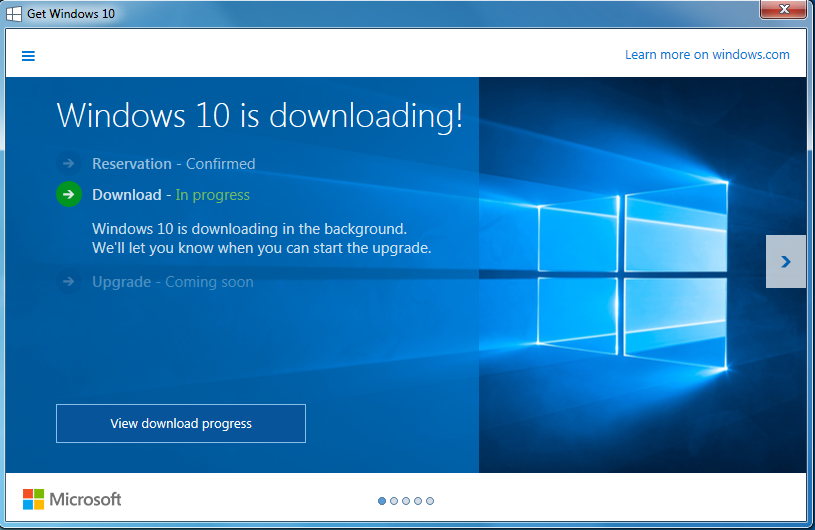Screen dimensions: 815x530
Task: Click the 'Upgrade - Coming soon' text
Action: [173, 282]
